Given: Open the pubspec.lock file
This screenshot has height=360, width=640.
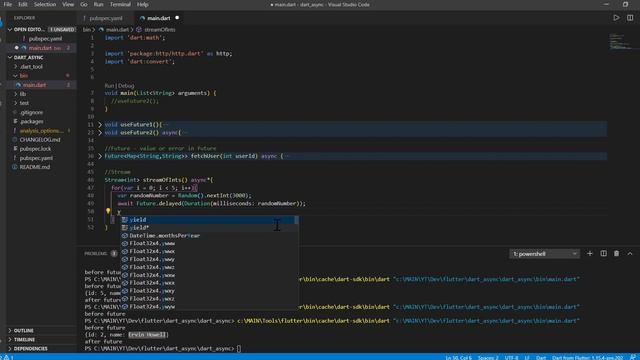Looking at the screenshot, I should tap(36, 149).
